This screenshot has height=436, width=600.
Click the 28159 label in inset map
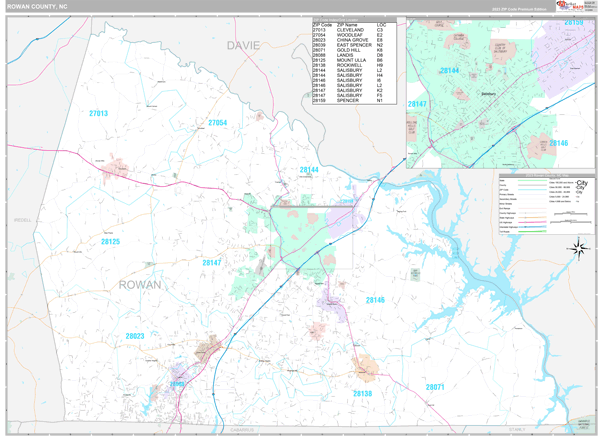574,22
